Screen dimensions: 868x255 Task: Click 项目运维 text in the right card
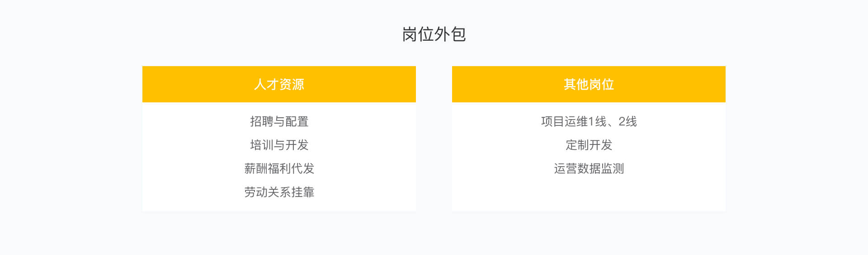tap(564, 121)
